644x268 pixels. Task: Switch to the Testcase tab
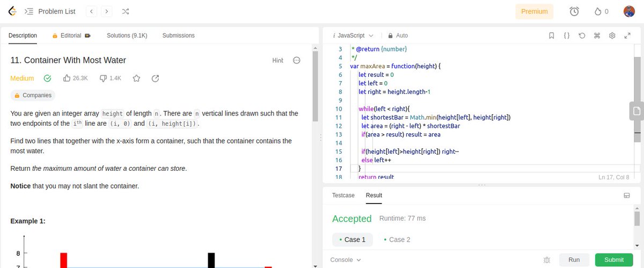pos(343,195)
